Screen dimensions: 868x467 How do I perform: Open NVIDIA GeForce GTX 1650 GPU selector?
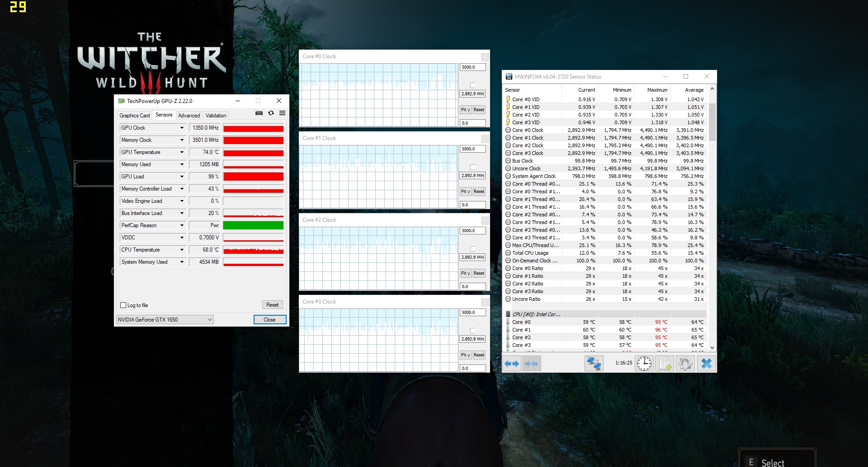click(x=165, y=320)
